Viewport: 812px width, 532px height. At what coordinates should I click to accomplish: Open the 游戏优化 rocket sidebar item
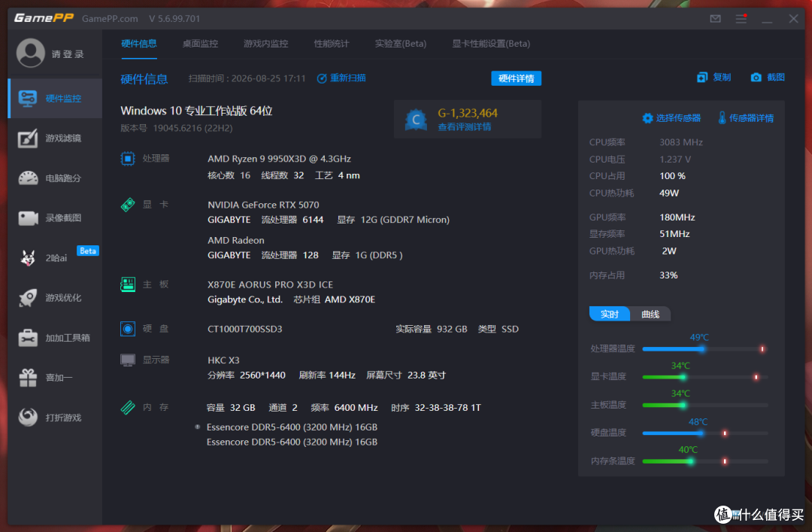pyautogui.click(x=56, y=298)
